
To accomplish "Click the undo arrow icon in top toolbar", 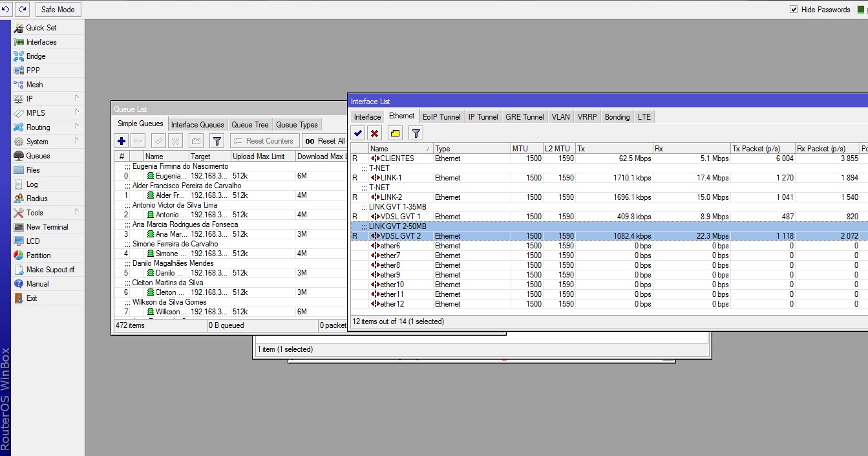I will [6, 9].
